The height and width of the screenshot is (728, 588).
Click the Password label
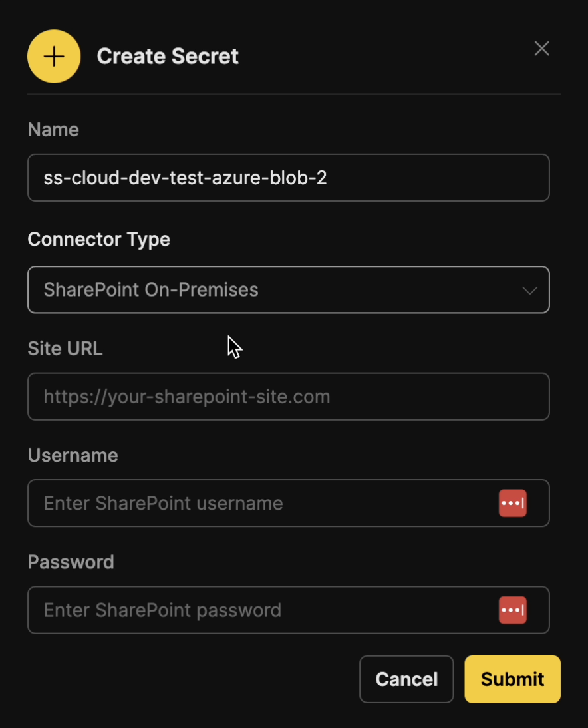click(x=71, y=562)
